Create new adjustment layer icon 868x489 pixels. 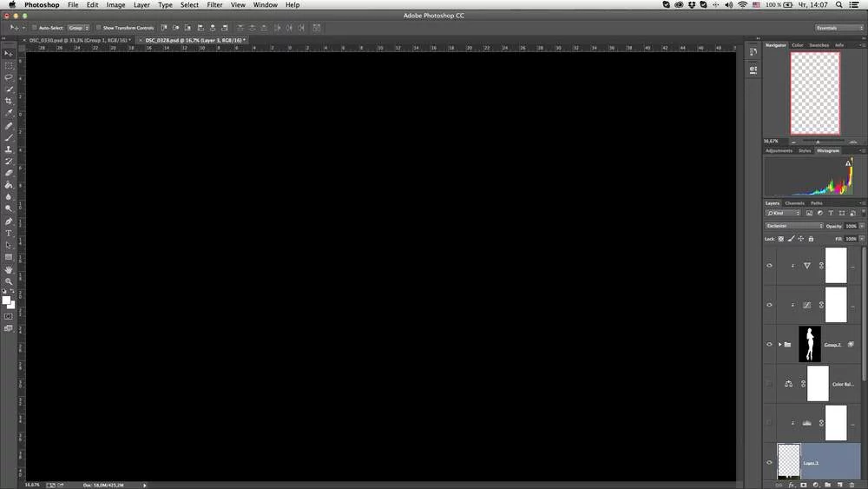[x=815, y=486]
